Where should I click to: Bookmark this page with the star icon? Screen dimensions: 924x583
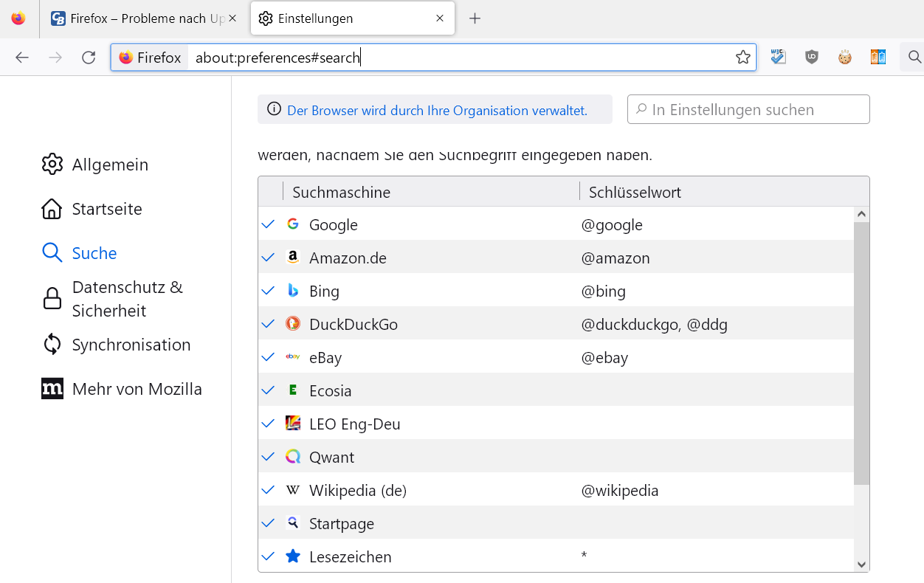pos(743,58)
